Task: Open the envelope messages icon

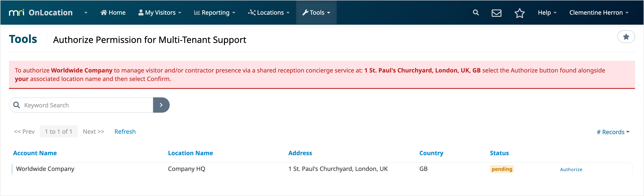Action: (x=496, y=13)
